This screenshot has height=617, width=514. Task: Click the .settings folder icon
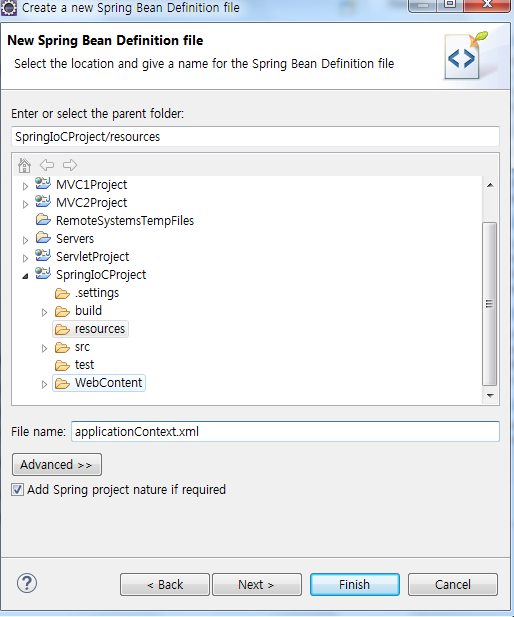62,293
